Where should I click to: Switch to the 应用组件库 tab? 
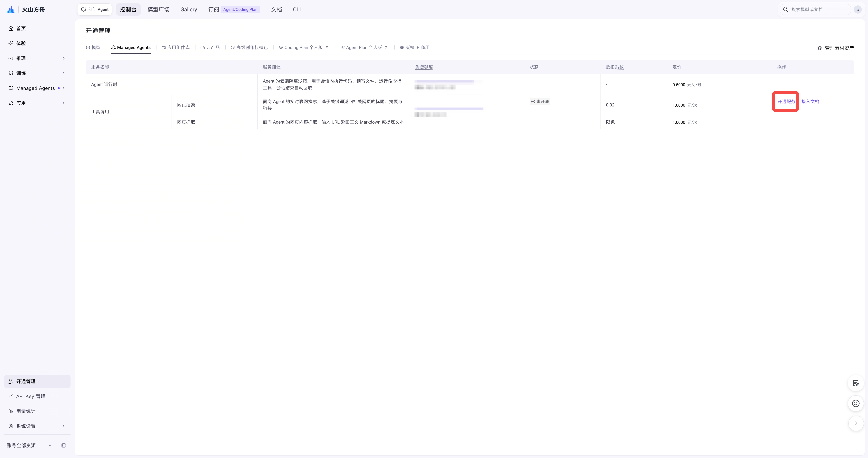point(176,47)
